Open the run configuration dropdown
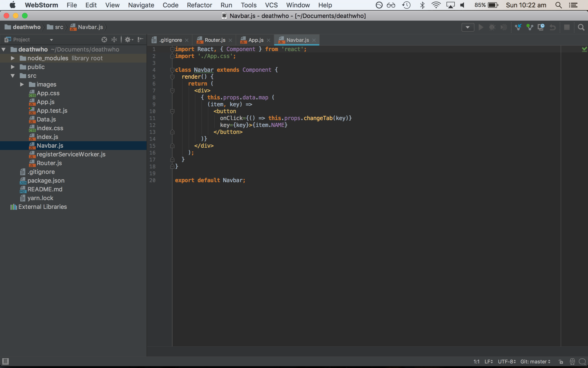 point(468,27)
